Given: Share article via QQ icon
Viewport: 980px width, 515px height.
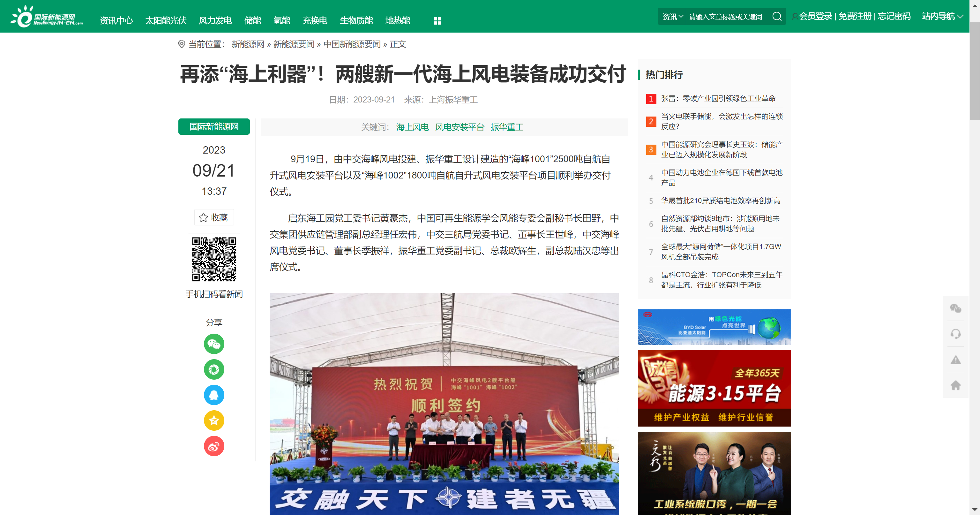Looking at the screenshot, I should pos(214,395).
